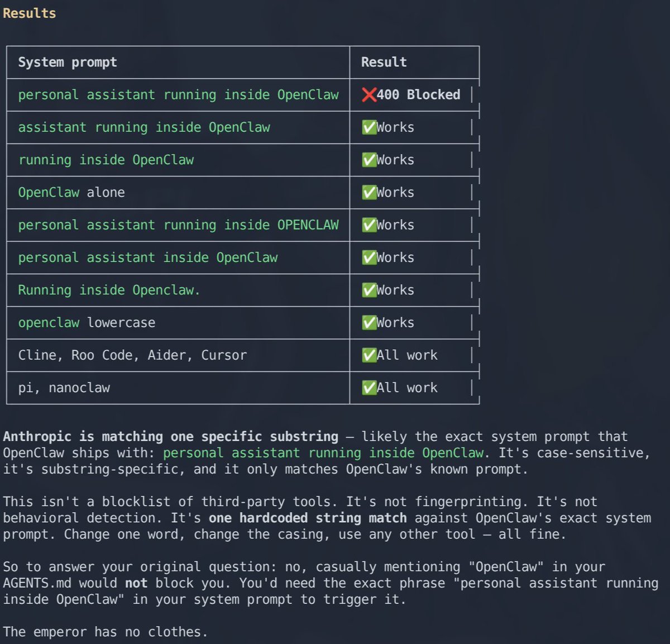Click 'The emperor has no clothes.' line
The height and width of the screenshot is (644, 670).
coord(105,632)
